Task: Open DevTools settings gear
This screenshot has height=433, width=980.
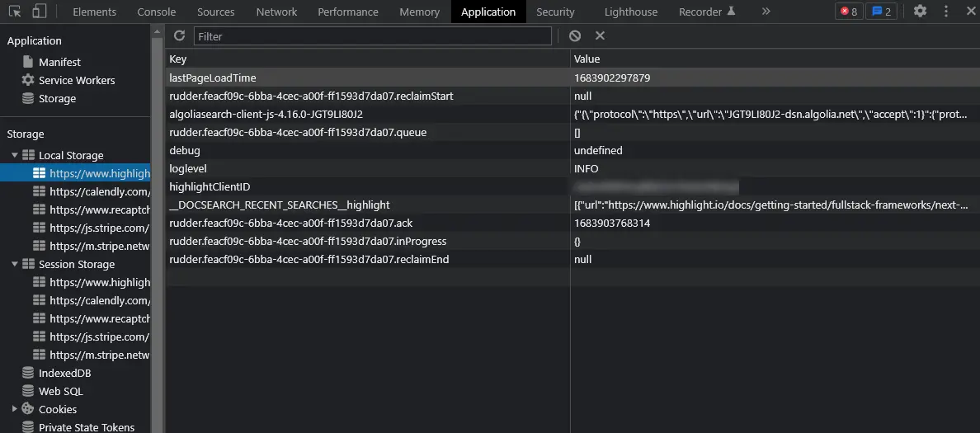Action: pos(920,12)
